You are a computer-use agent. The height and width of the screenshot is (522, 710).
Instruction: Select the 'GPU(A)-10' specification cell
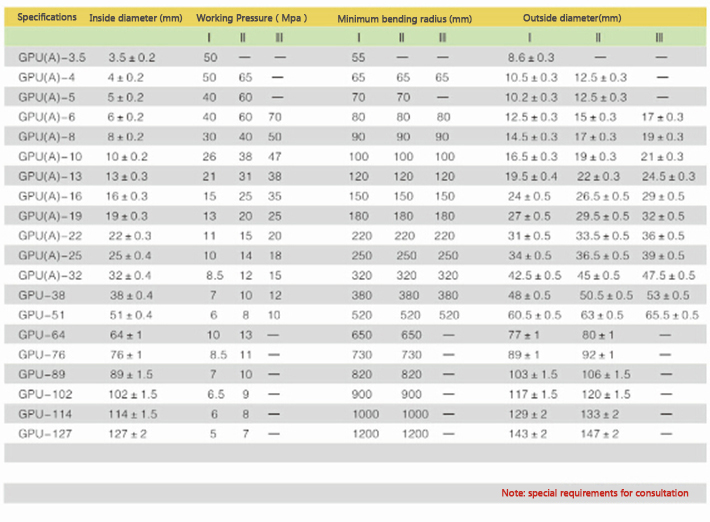click(x=50, y=157)
